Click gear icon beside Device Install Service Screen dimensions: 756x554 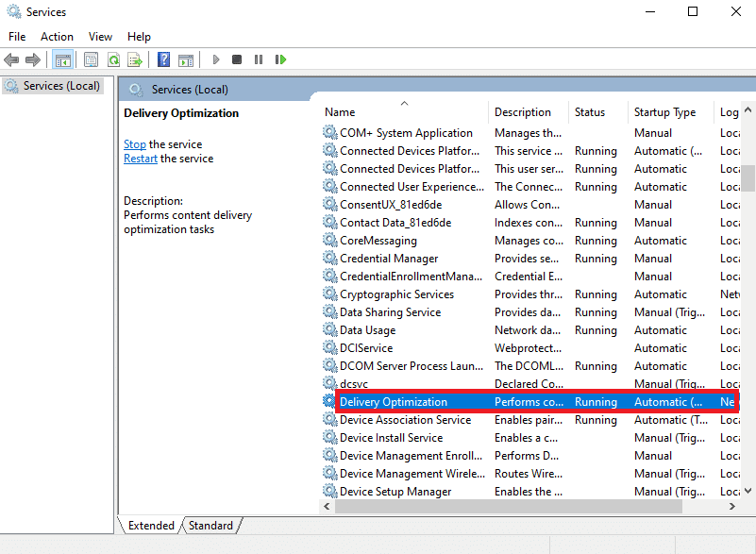coord(329,437)
